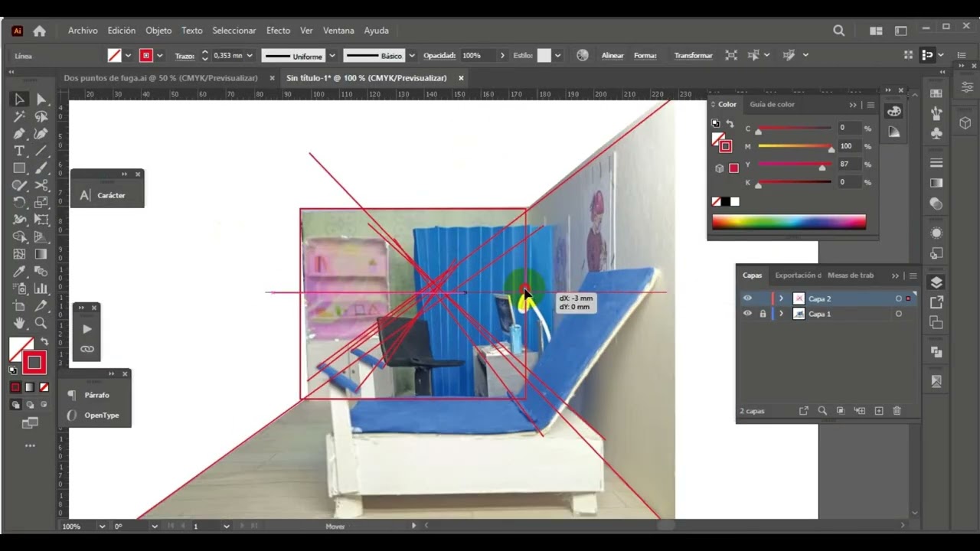The height and width of the screenshot is (551, 980).
Task: Switch to the Mesas de trab tab
Action: tap(851, 275)
